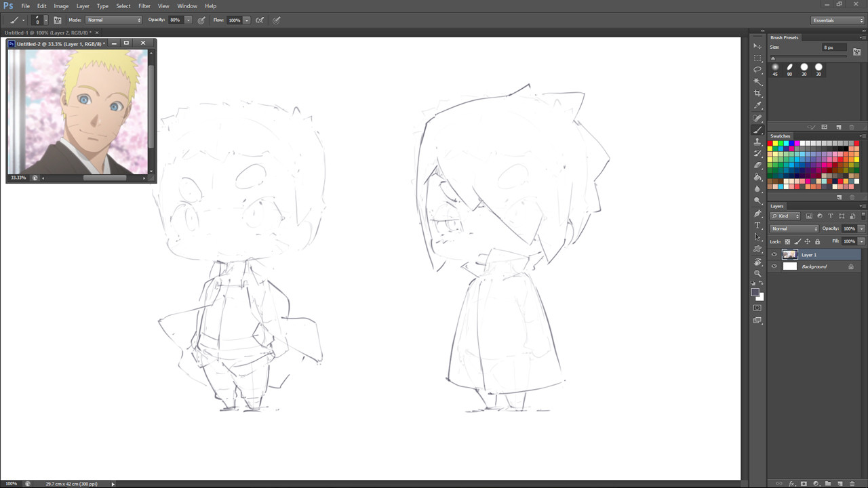
Task: Open the layer Fill dropdown arrow
Action: 862,241
